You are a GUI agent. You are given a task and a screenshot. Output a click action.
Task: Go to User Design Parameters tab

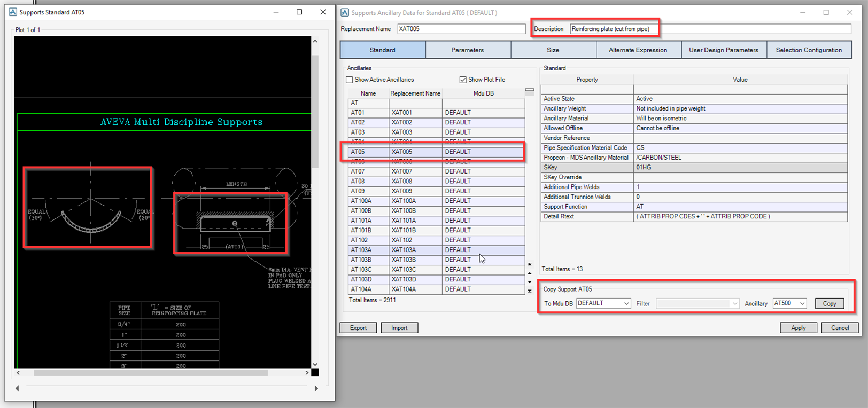724,50
